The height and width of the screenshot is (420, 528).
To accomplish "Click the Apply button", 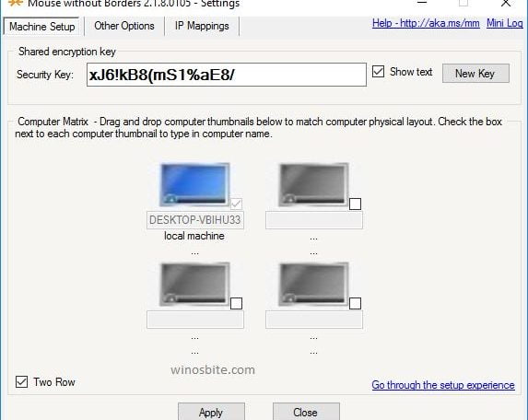I will coord(211,412).
